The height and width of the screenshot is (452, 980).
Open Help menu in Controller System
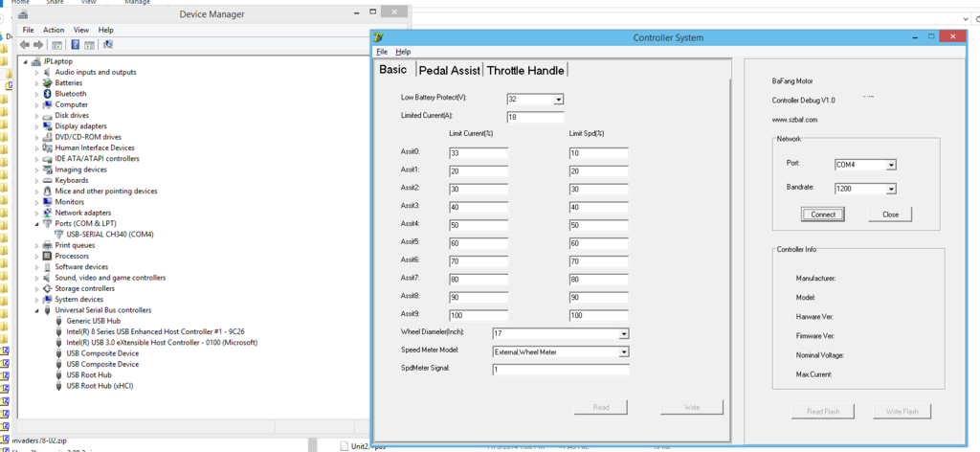[x=403, y=52]
